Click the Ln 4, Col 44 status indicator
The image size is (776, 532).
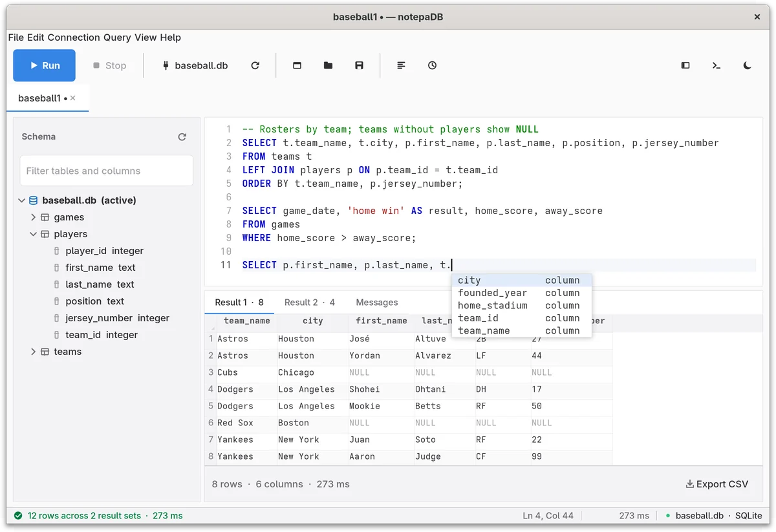coord(548,516)
